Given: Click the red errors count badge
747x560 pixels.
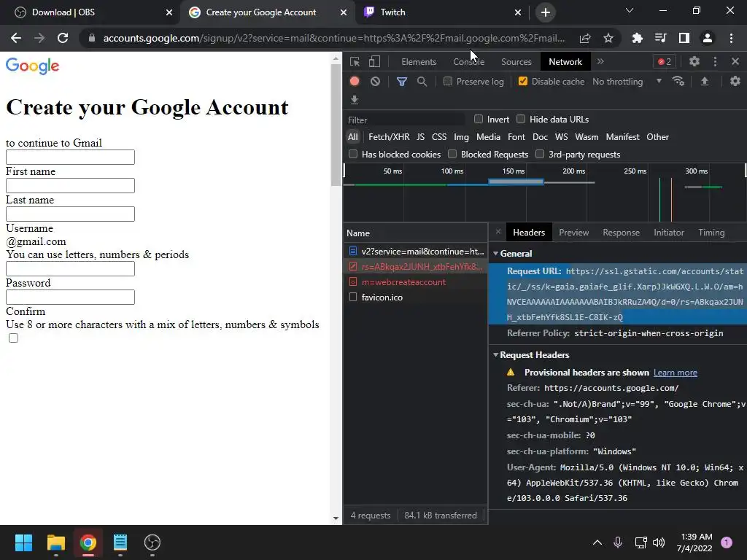Looking at the screenshot, I should click(x=665, y=61).
